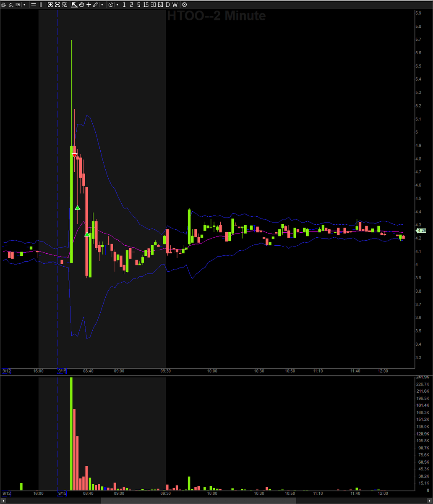The image size is (433, 504).
Task: Click the reset zoom icon
Action: 65,5
